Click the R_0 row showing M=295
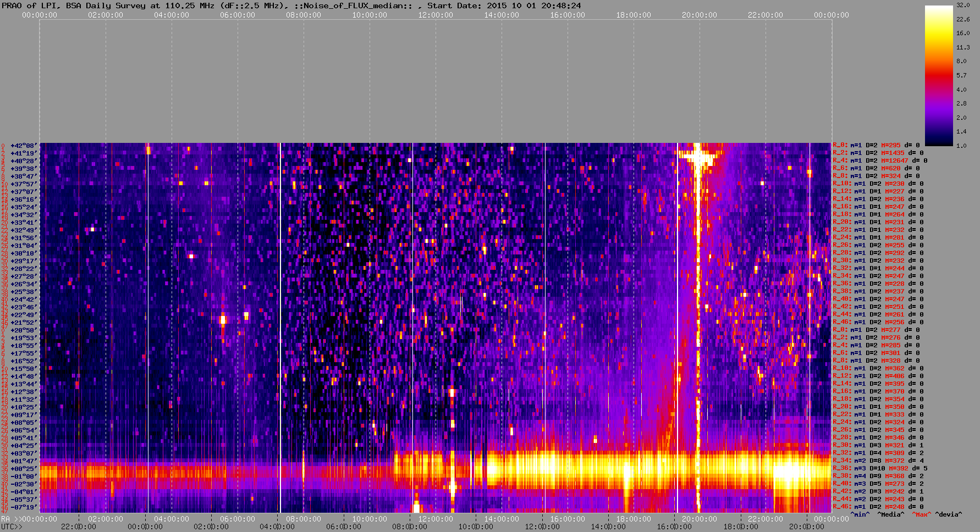 [876, 146]
